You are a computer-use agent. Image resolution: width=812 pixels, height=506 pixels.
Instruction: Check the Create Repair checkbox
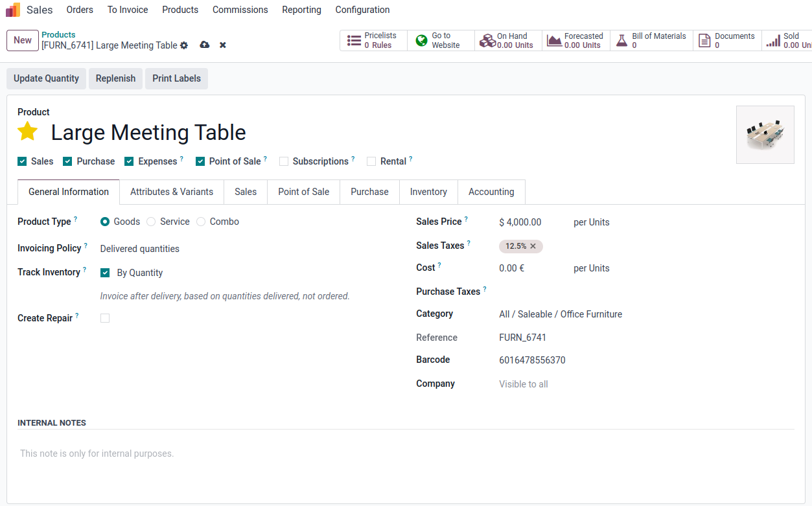click(x=105, y=318)
